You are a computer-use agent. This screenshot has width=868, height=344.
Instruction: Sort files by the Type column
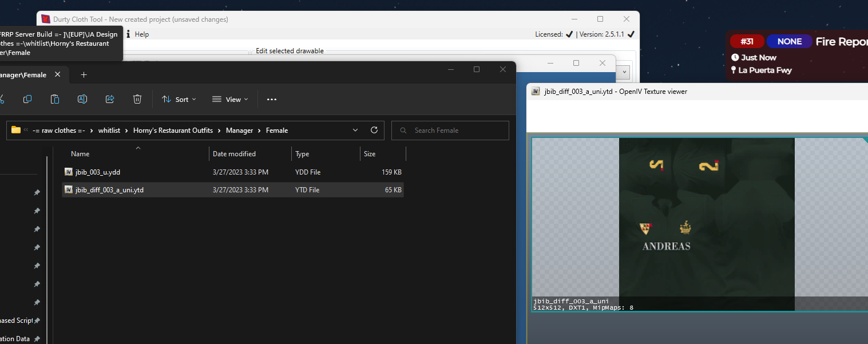302,154
